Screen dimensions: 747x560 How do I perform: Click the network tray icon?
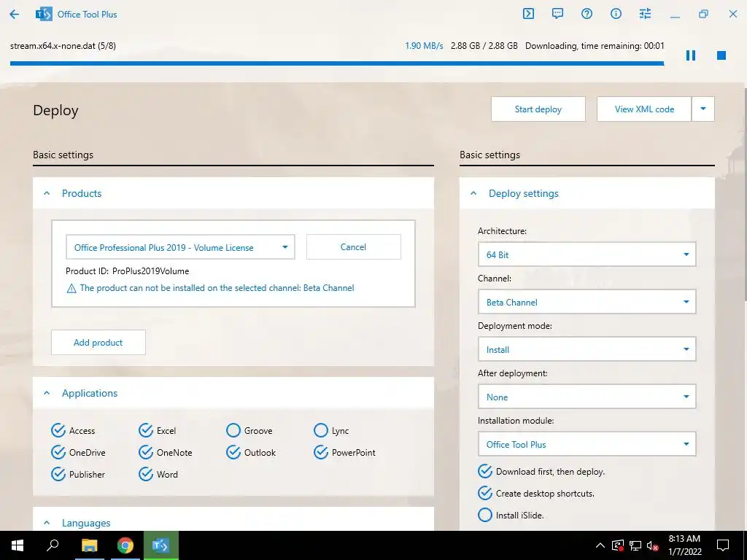[635, 545]
